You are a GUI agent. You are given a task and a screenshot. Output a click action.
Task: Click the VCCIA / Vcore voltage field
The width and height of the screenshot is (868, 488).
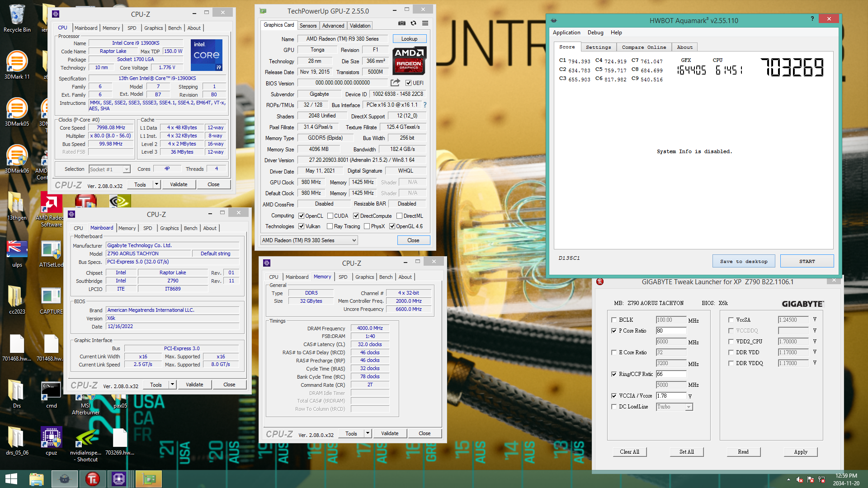click(671, 396)
